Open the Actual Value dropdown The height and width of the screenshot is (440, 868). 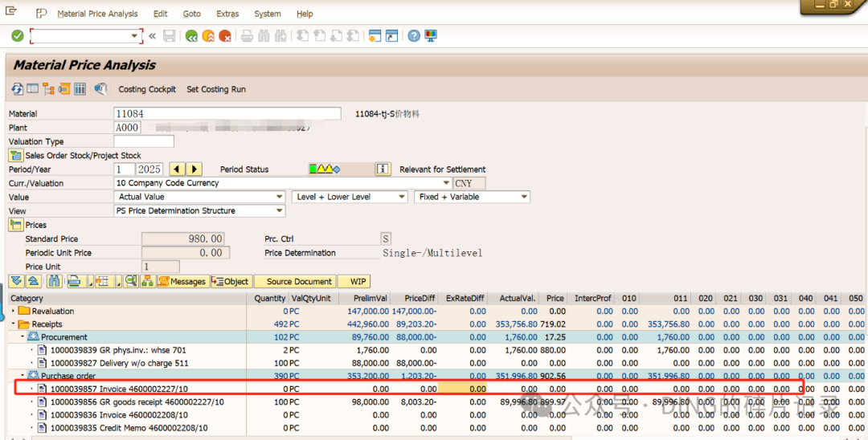(x=280, y=197)
